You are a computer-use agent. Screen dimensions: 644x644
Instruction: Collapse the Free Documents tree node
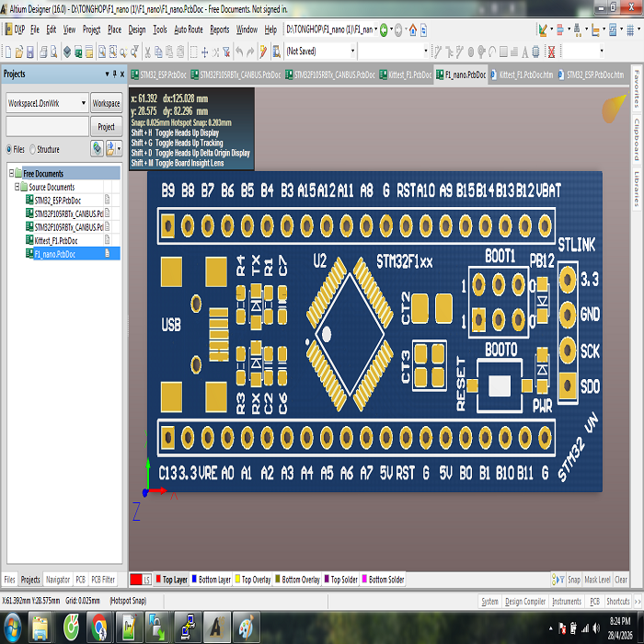click(11, 173)
